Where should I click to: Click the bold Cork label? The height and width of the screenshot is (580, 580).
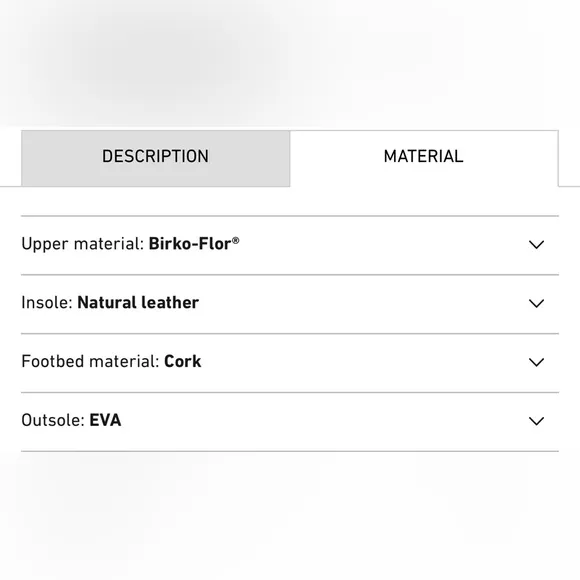click(x=183, y=361)
